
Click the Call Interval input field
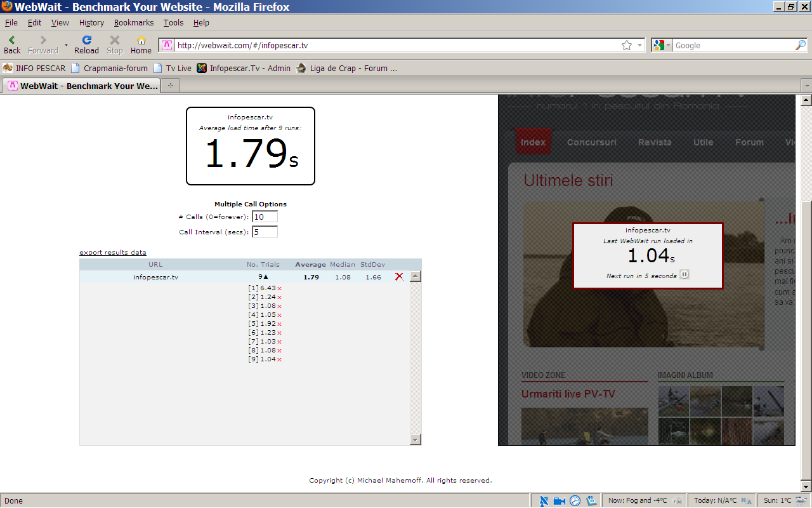tap(265, 232)
